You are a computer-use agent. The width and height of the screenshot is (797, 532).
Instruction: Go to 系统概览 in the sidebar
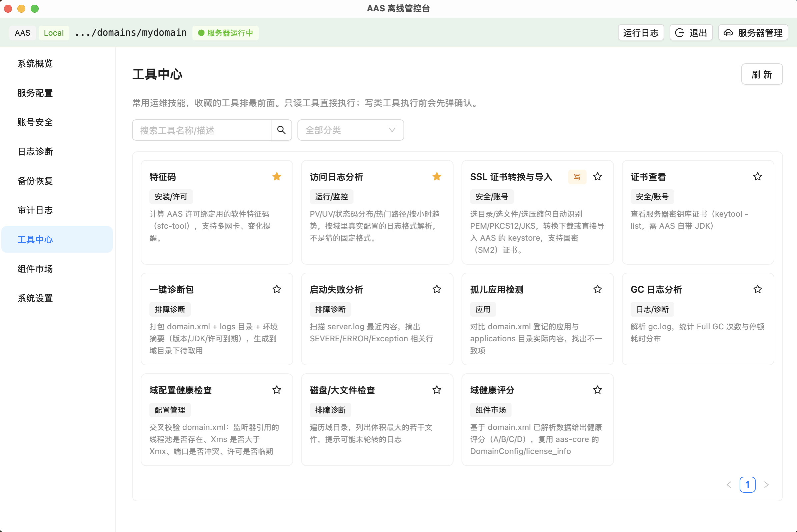[x=57, y=64]
